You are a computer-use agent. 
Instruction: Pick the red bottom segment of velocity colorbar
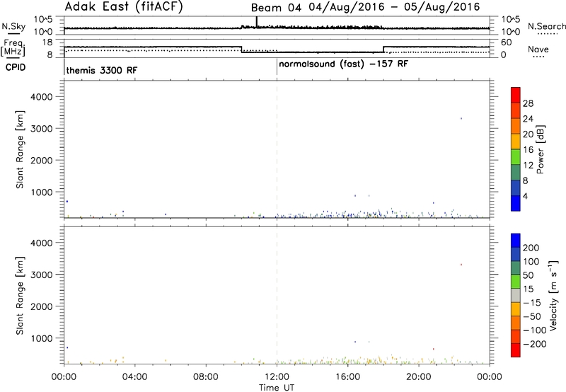pyautogui.click(x=516, y=350)
